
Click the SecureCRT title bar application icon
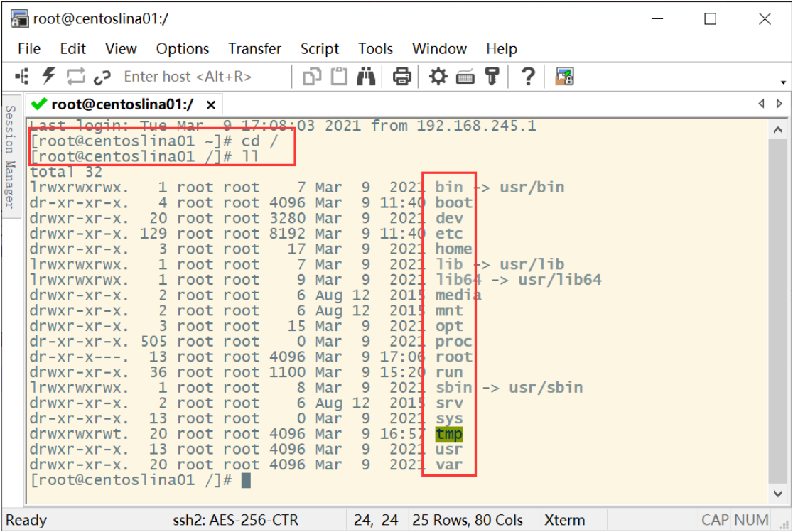[x=20, y=18]
